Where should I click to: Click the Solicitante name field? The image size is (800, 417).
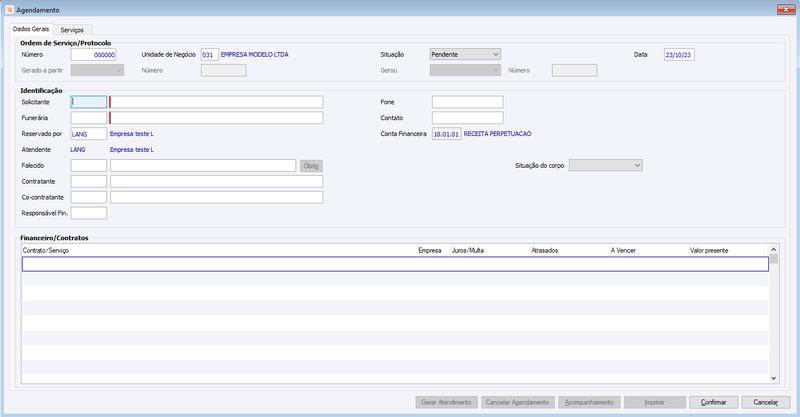tap(216, 102)
